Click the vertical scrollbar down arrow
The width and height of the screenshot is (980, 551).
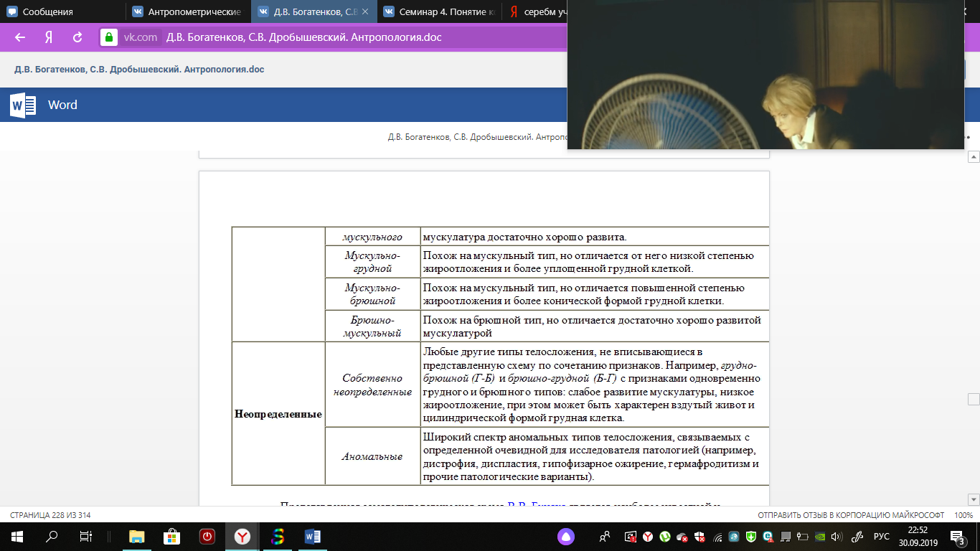[973, 499]
